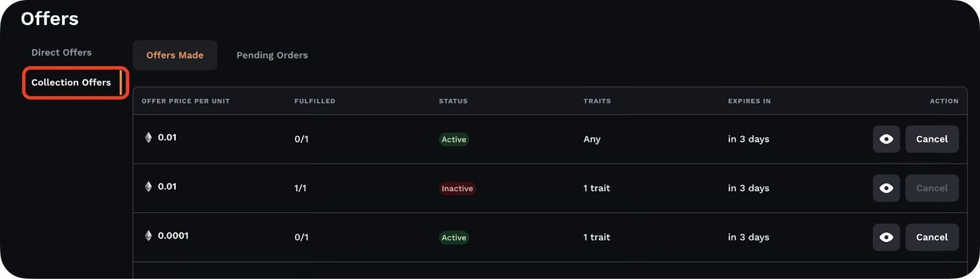View the 0.0001 offer via eye icon
This screenshot has height=279, width=980.
pos(886,237)
